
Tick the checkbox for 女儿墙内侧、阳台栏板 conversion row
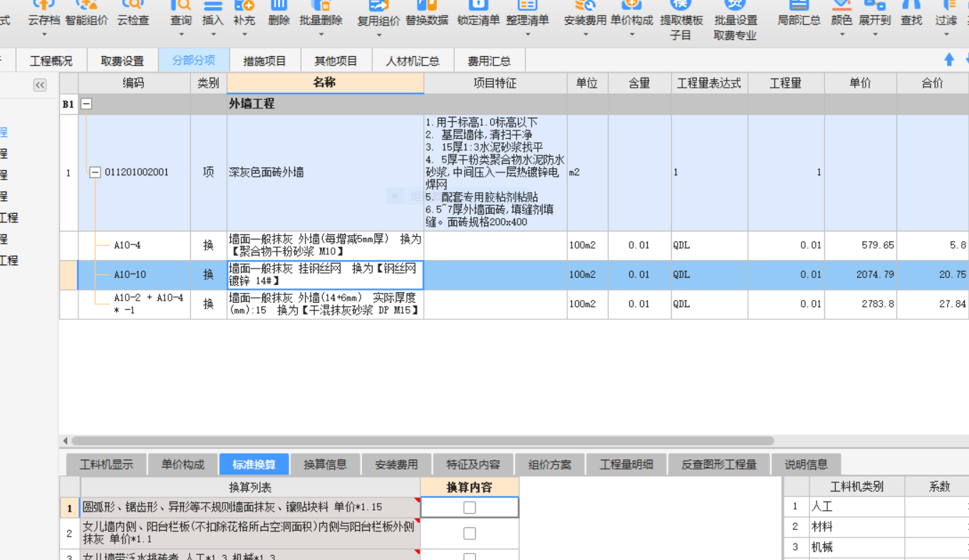tap(470, 533)
